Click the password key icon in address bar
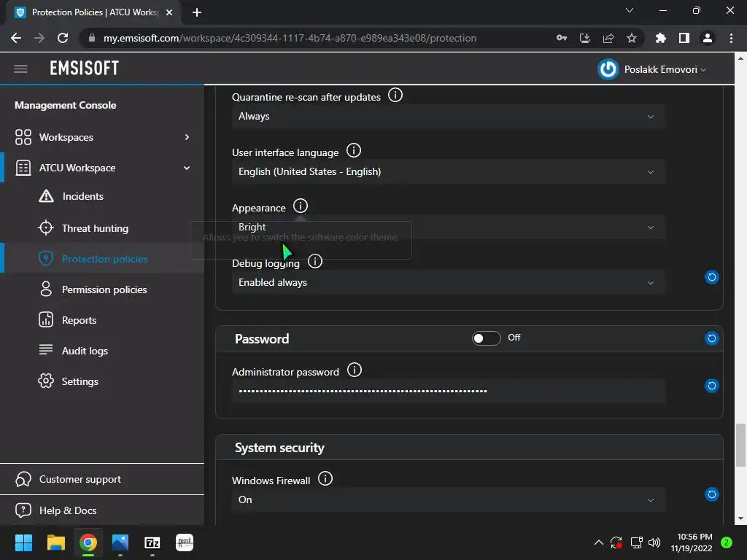 point(562,38)
